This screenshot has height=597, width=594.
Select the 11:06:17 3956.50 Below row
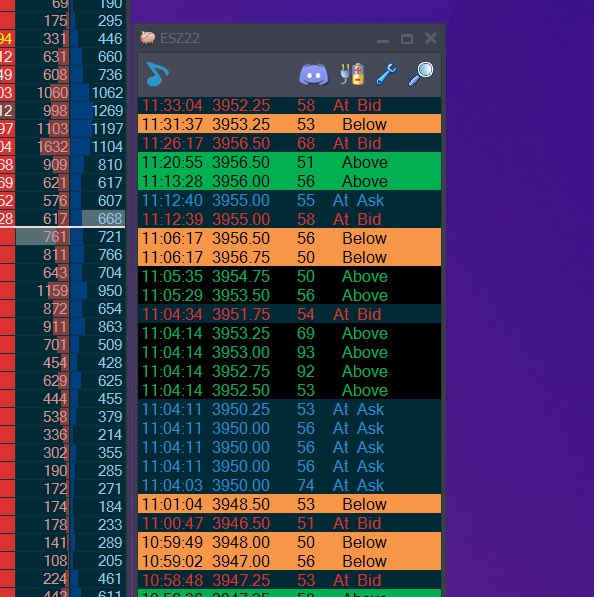coord(289,238)
